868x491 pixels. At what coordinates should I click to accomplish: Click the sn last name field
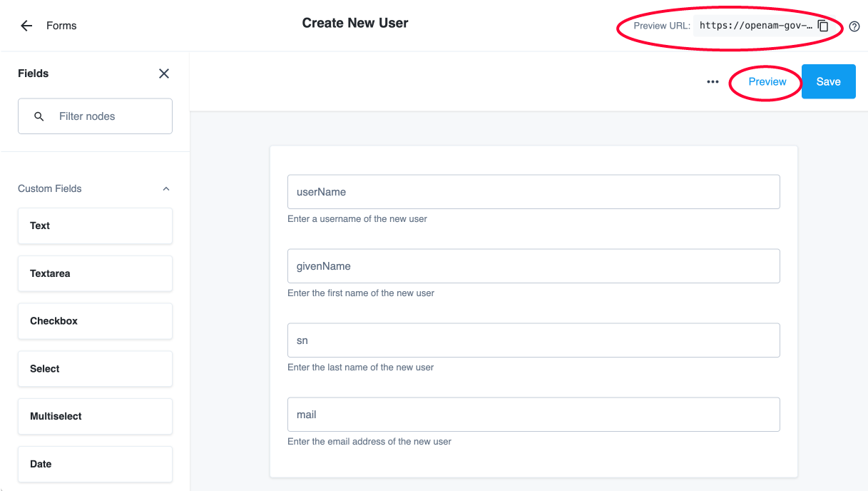(533, 340)
